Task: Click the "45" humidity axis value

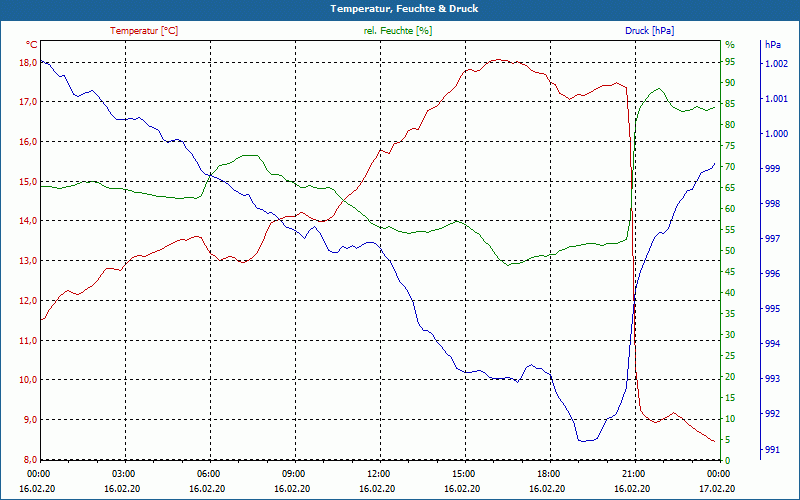Action: 730,272
